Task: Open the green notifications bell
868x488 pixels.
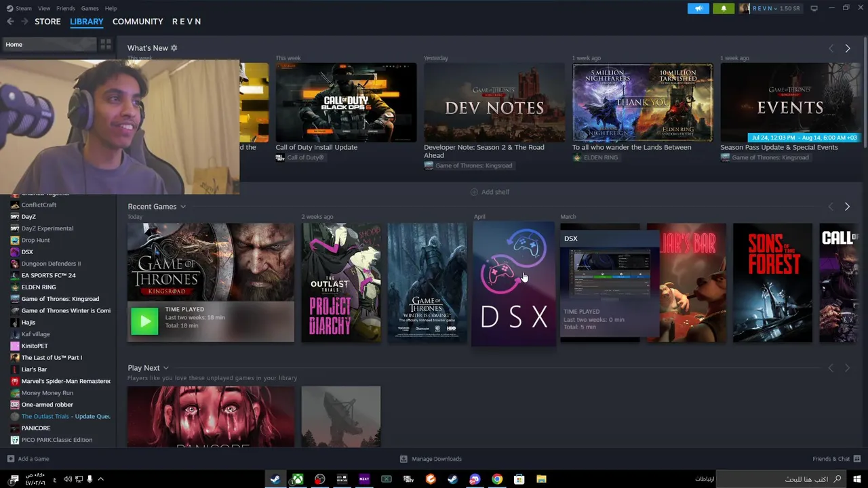Action: tap(724, 8)
